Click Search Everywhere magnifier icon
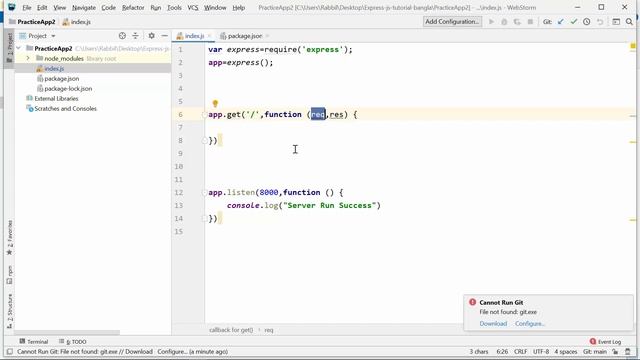This screenshot has height=360, width=640. coord(629,22)
